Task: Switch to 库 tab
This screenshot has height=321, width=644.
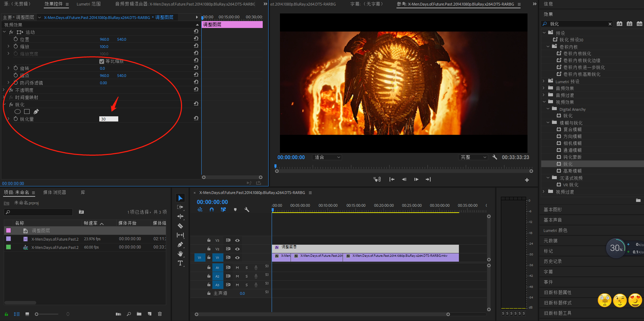Action: pyautogui.click(x=83, y=192)
